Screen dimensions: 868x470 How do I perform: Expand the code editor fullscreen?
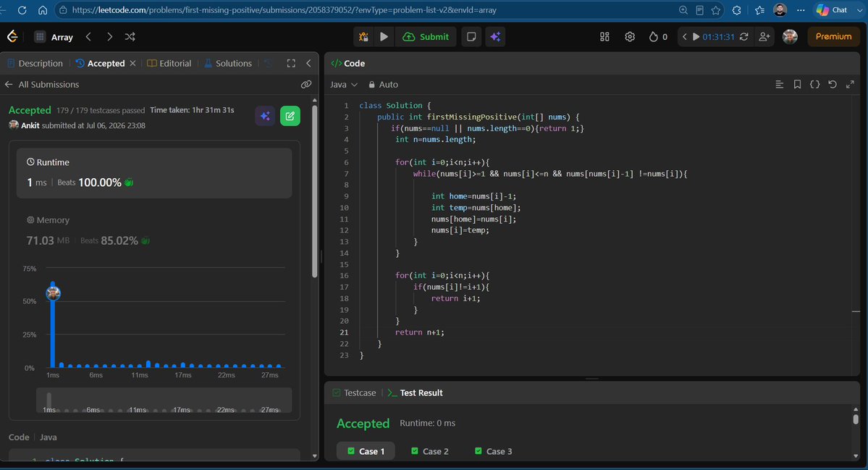(x=851, y=84)
